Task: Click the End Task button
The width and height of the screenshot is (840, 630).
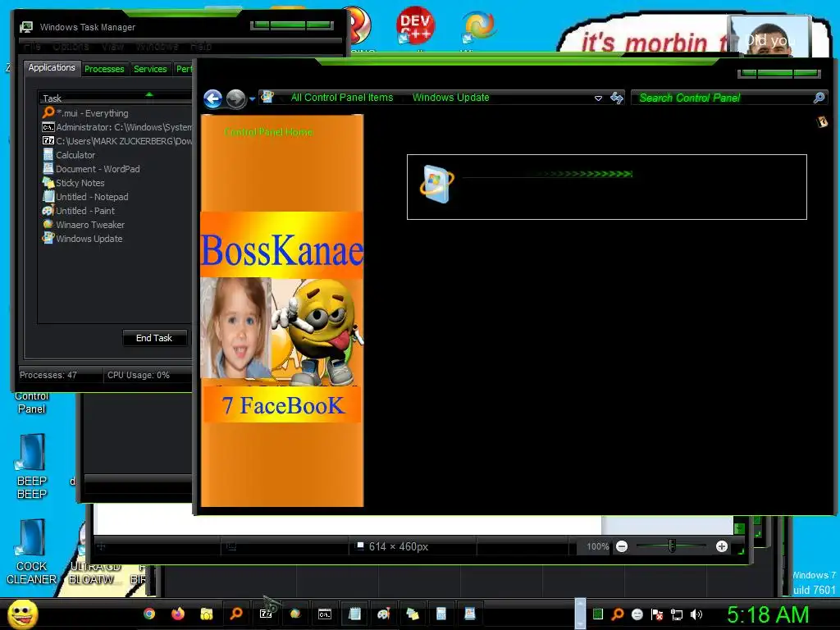Action: pyautogui.click(x=154, y=338)
